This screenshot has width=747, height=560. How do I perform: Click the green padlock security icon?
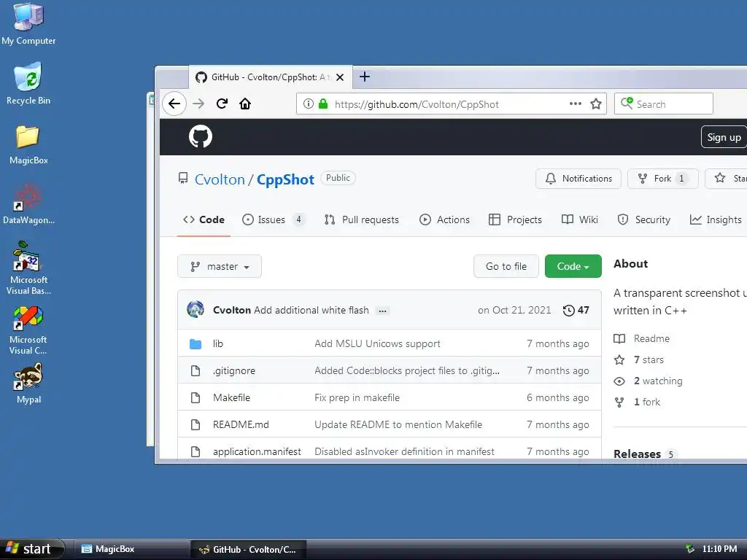point(323,104)
